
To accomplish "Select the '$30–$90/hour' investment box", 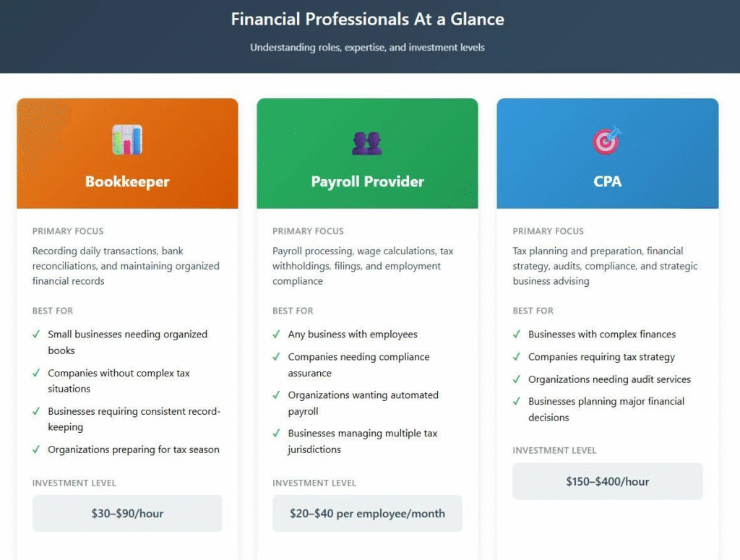I will (127, 513).
